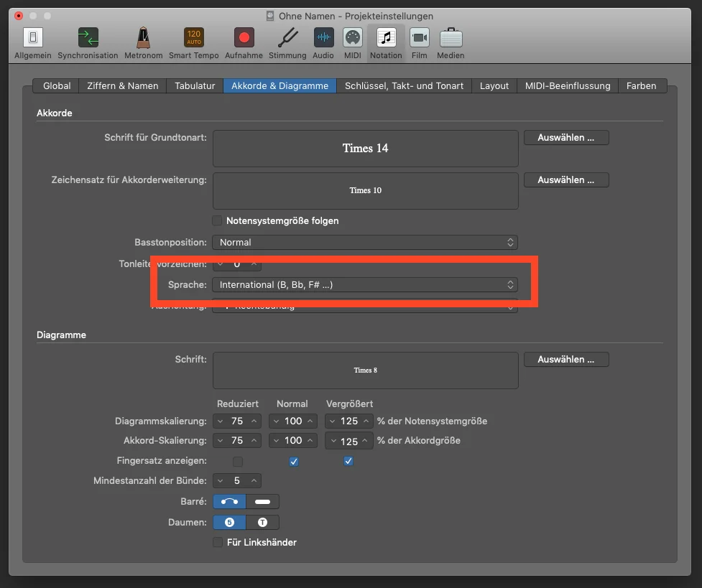
Task: Open the Allgemein settings pane
Action: [32, 43]
